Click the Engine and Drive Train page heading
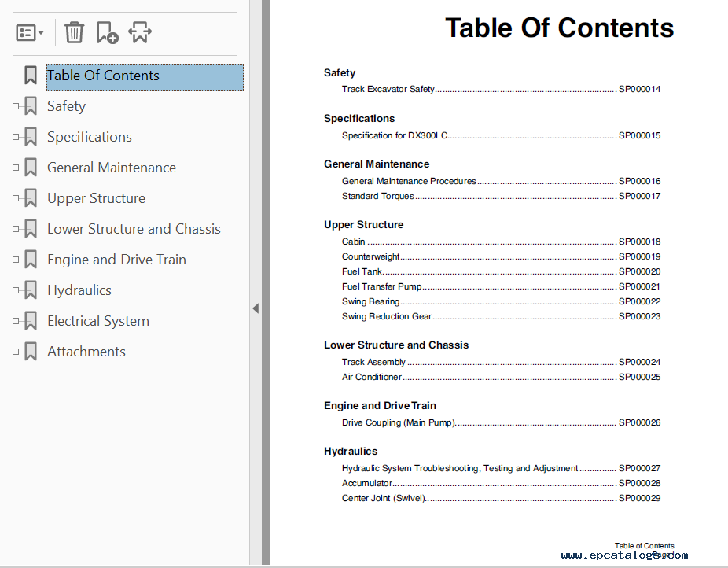728x568 pixels. point(380,405)
